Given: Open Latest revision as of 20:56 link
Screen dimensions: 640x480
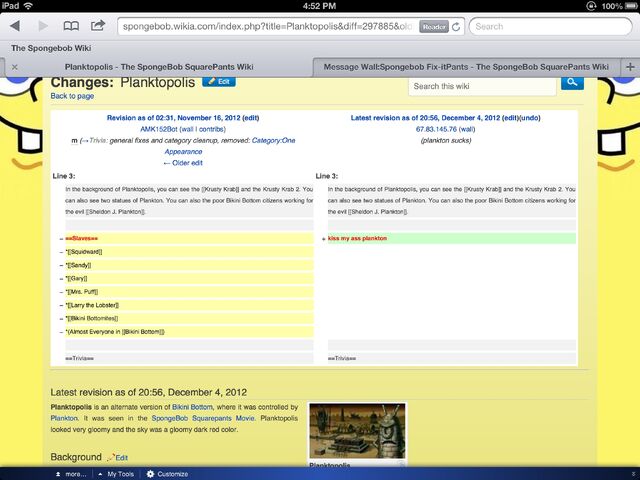Looking at the screenshot, I should point(425,118).
